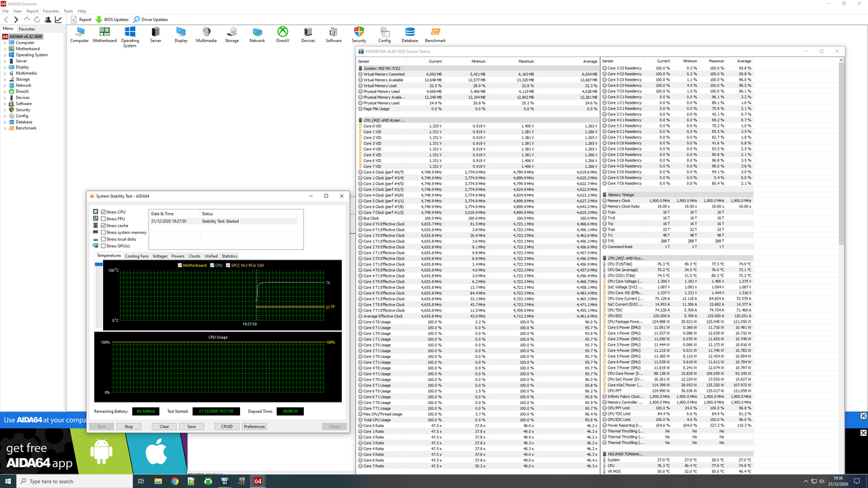This screenshot has height=488, width=868.
Task: Expand the Computer tree node
Action: pyautogui.click(x=5, y=43)
